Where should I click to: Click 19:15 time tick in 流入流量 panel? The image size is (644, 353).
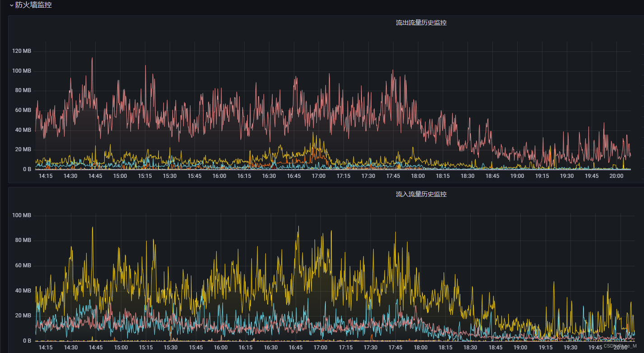pyautogui.click(x=545, y=348)
